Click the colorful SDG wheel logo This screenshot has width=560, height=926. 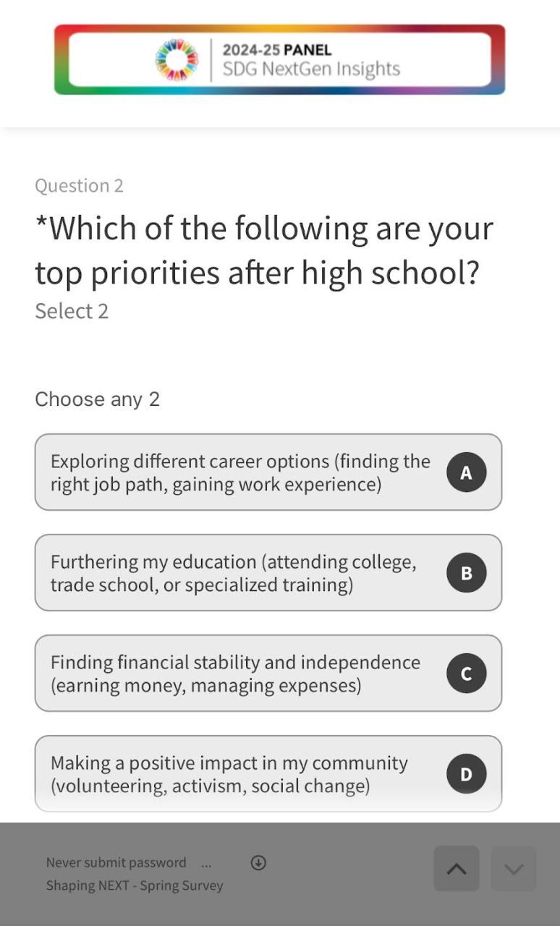click(x=177, y=60)
